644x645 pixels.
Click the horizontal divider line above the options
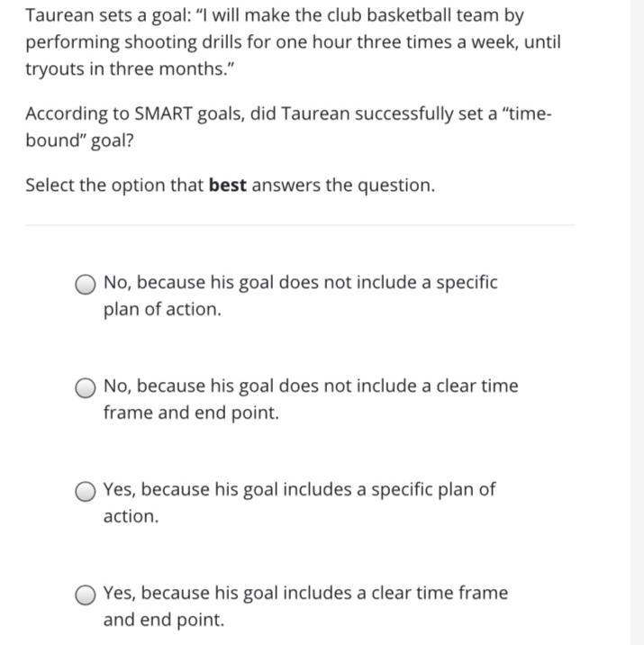[300, 225]
